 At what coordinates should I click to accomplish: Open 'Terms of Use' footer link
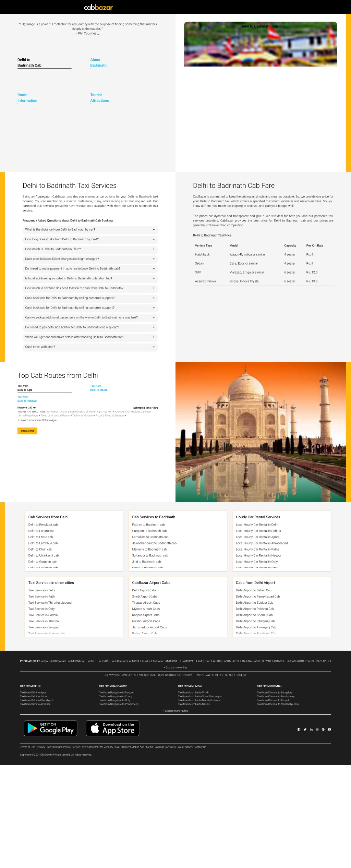click(27, 747)
